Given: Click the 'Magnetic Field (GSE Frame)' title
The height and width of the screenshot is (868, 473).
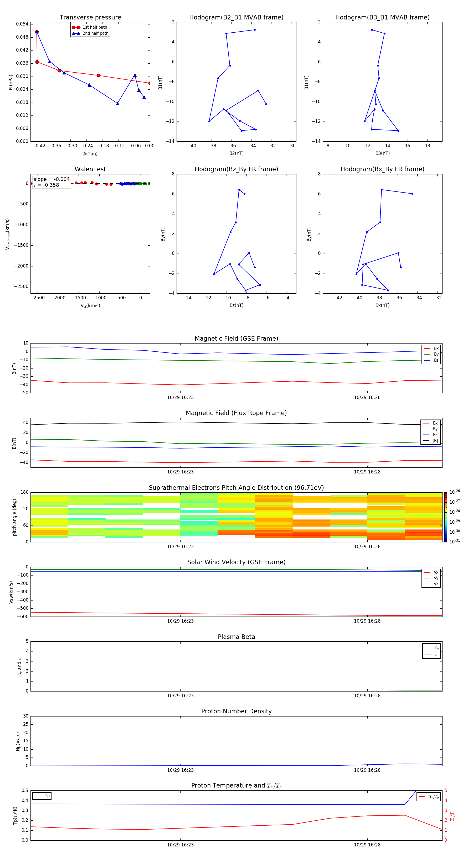Looking at the screenshot, I should pyautogui.click(x=236, y=339).
